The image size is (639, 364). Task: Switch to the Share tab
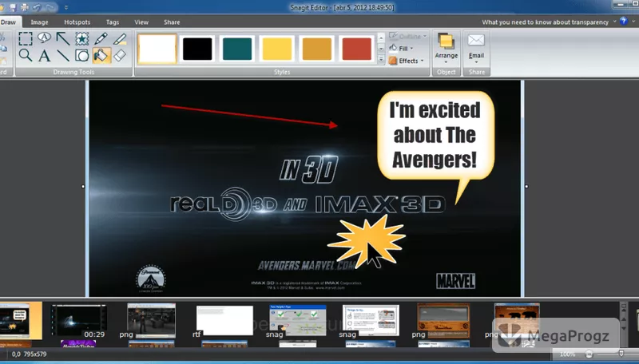172,22
